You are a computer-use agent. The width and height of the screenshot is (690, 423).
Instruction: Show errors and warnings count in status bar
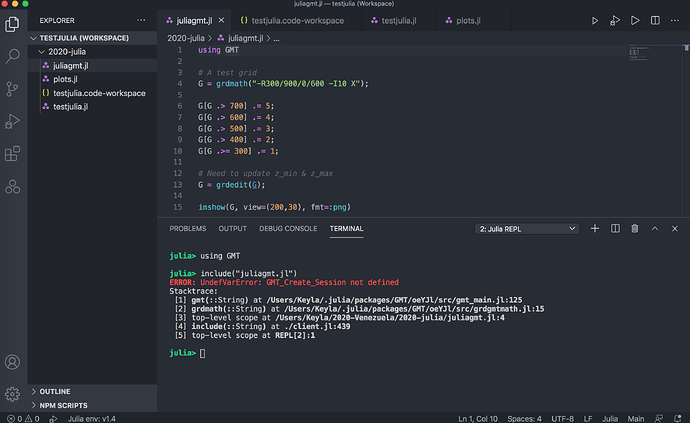pyautogui.click(x=23, y=419)
